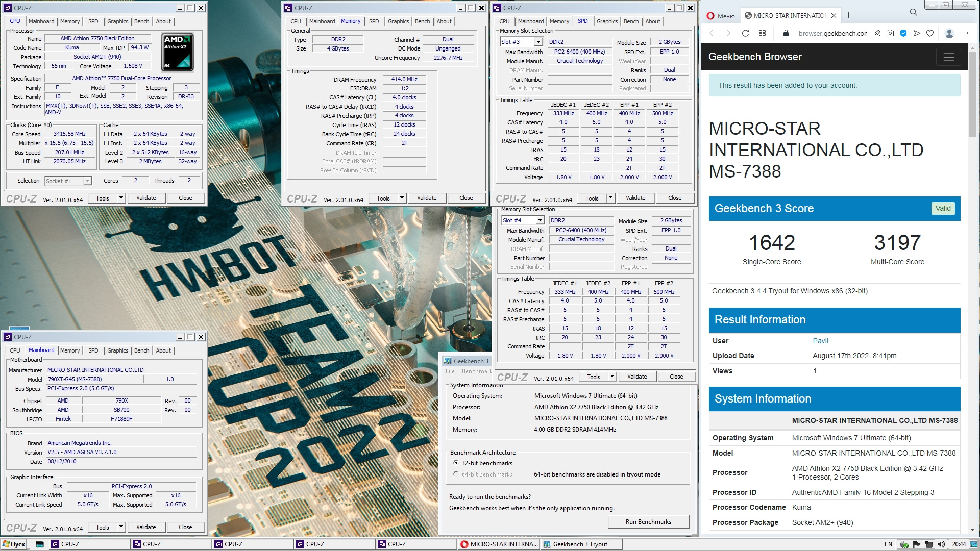This screenshot has height=551, width=980.
Task: Click the Opera send arrow icon
Action: coord(917,33)
